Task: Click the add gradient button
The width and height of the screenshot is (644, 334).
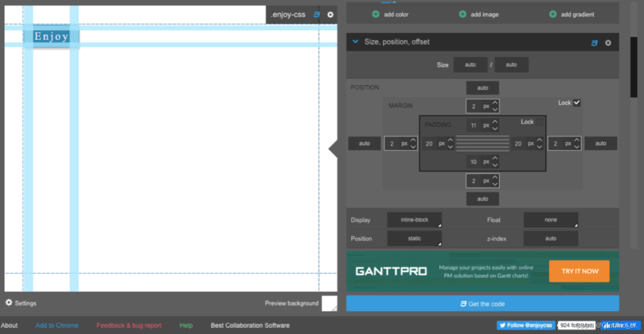Action: 572,15
